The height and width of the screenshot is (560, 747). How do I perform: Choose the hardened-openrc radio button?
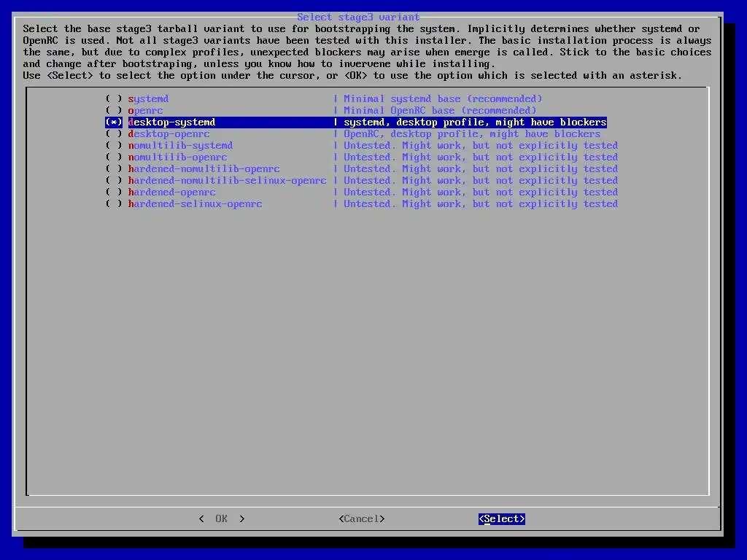[113, 192]
